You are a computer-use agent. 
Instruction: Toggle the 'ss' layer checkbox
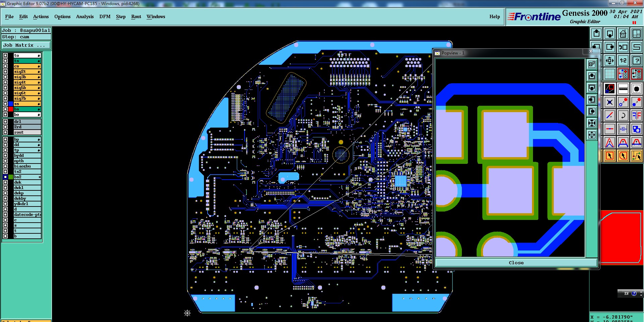[x=5, y=104]
